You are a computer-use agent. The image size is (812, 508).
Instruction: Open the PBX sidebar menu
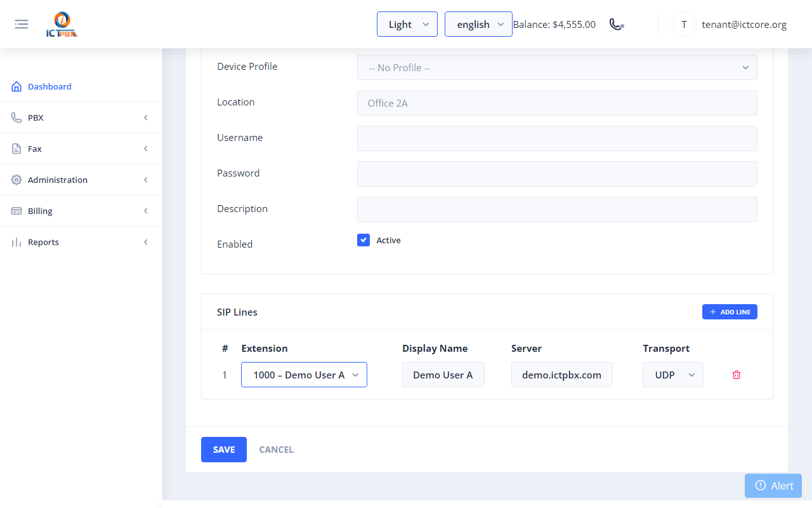[x=81, y=117]
